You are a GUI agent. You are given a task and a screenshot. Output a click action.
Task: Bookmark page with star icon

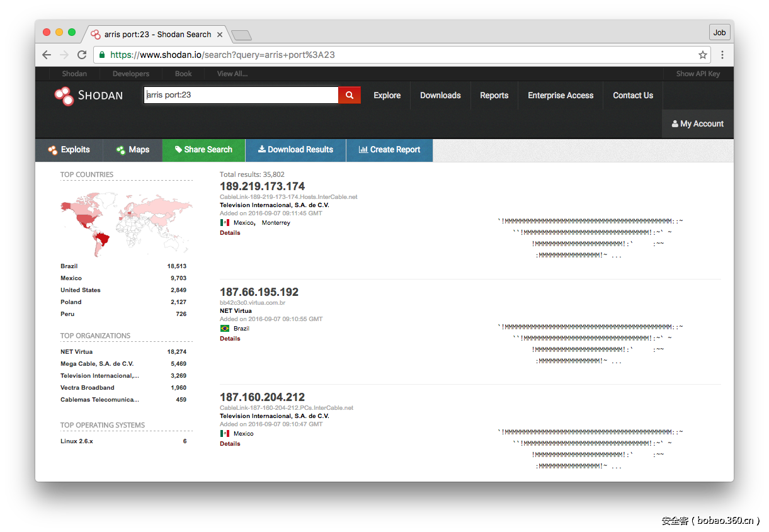coord(703,55)
